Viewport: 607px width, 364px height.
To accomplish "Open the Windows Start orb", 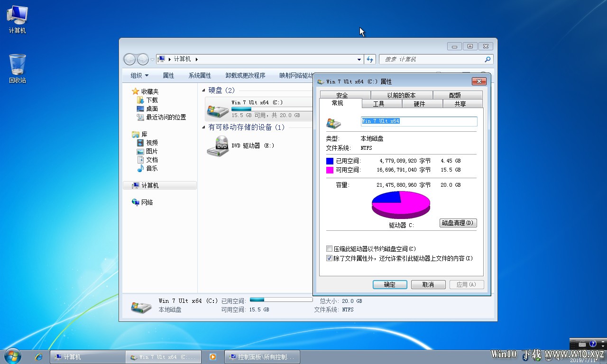I will click(x=12, y=356).
